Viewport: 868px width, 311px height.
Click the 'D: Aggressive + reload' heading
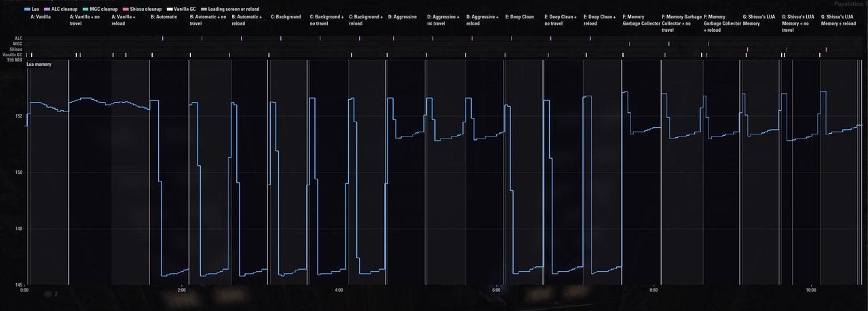point(483,20)
